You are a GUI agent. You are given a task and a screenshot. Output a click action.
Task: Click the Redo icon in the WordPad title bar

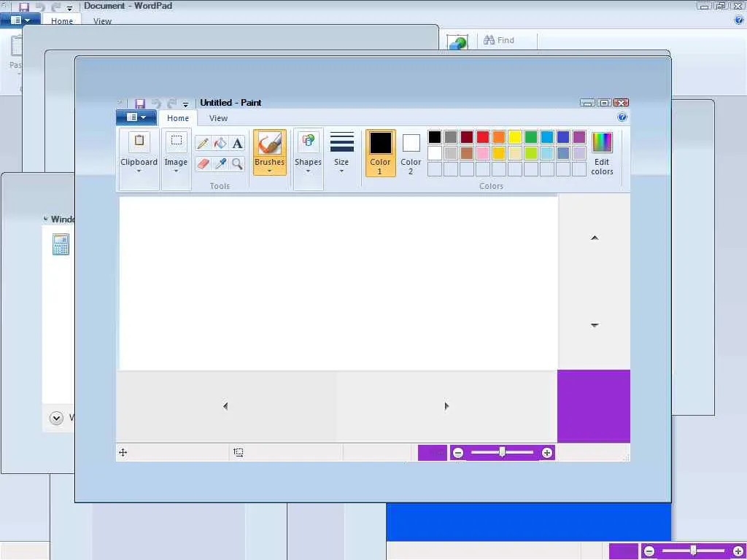coord(56,7)
